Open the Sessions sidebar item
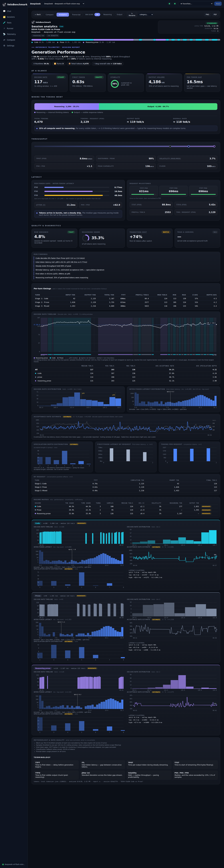224x868 pixels. tap(13, 17)
